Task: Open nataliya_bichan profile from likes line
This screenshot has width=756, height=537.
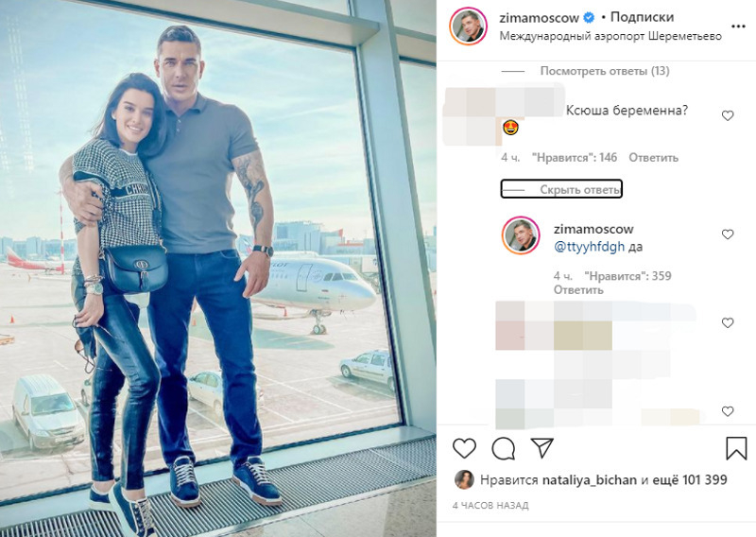Action: tap(590, 480)
